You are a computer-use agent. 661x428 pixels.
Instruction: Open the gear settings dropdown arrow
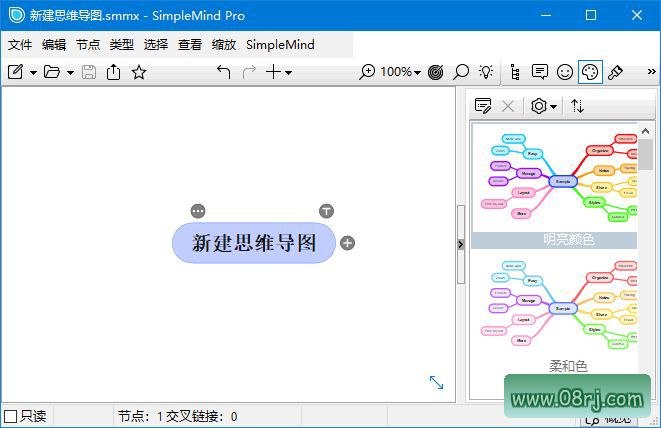pos(554,107)
